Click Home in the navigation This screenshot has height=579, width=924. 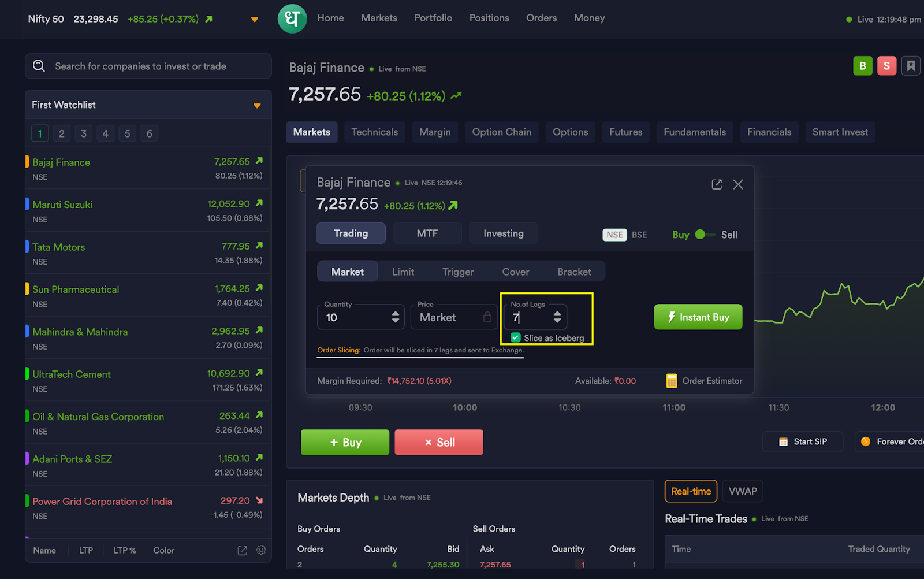330,18
